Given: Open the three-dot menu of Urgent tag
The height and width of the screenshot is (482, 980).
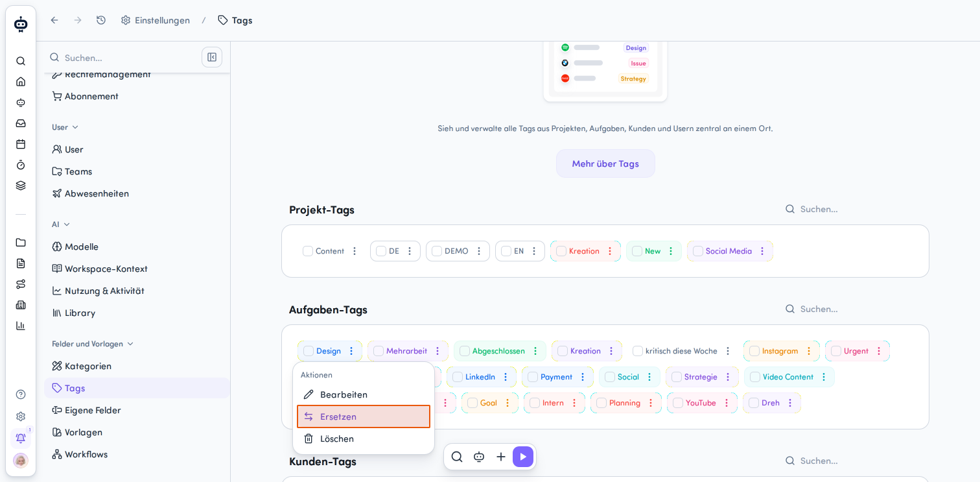Looking at the screenshot, I should (x=879, y=351).
